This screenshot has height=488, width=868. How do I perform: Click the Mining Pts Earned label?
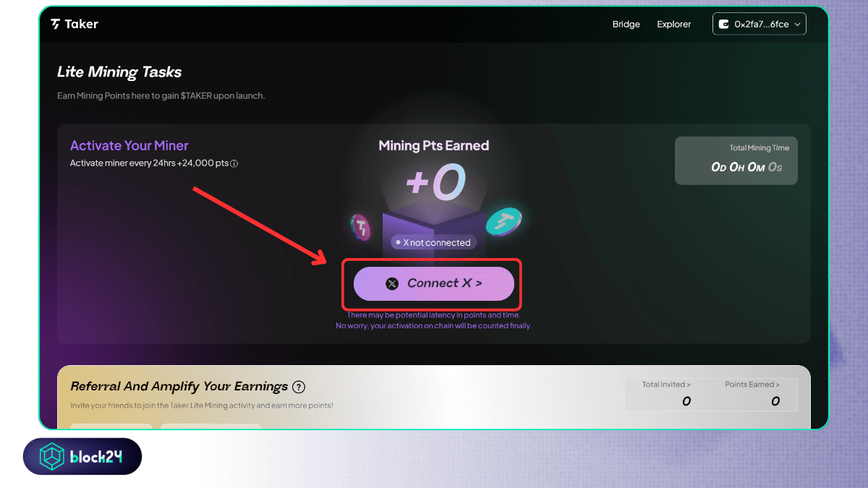click(434, 145)
